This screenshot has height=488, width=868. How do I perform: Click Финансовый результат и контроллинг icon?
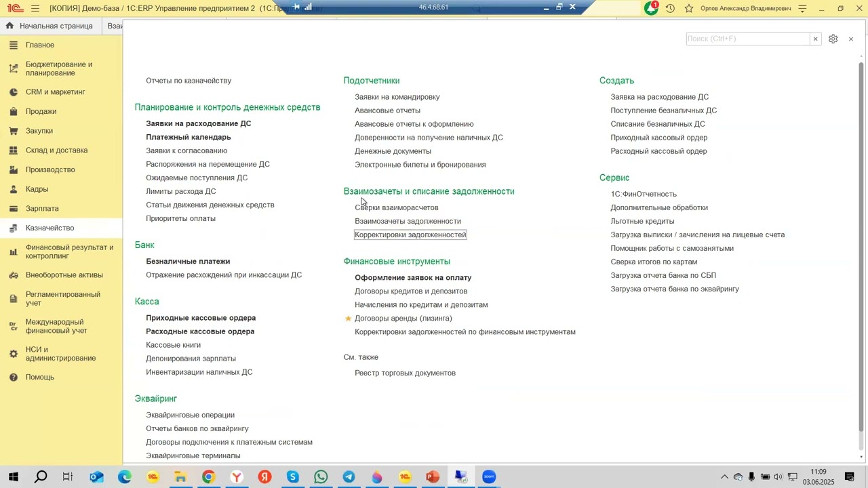(x=14, y=251)
